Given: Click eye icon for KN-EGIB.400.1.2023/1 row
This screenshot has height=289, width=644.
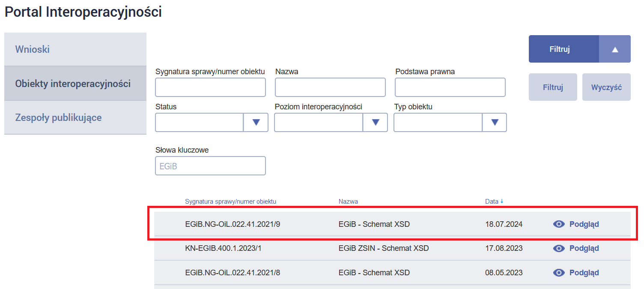Looking at the screenshot, I should coord(559,248).
